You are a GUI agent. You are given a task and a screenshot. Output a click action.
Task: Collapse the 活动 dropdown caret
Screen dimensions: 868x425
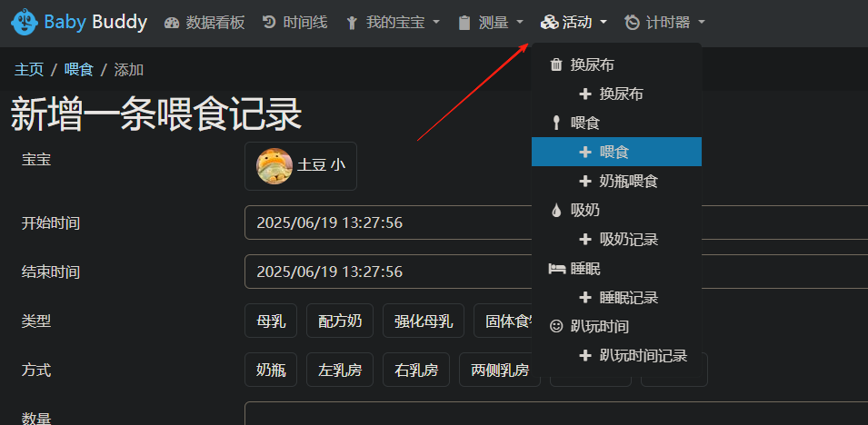(604, 23)
